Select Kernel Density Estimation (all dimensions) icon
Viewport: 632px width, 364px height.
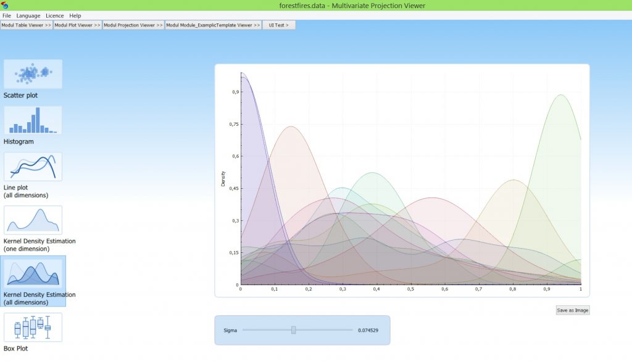[33, 273]
